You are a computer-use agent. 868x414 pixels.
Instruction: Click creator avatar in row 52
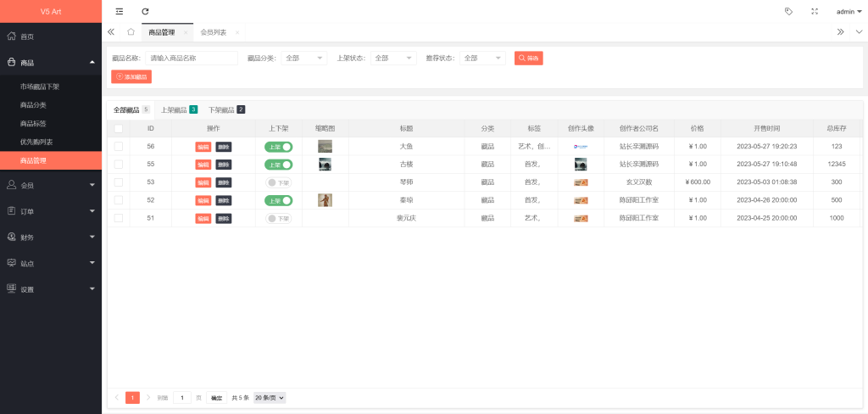pyautogui.click(x=581, y=200)
